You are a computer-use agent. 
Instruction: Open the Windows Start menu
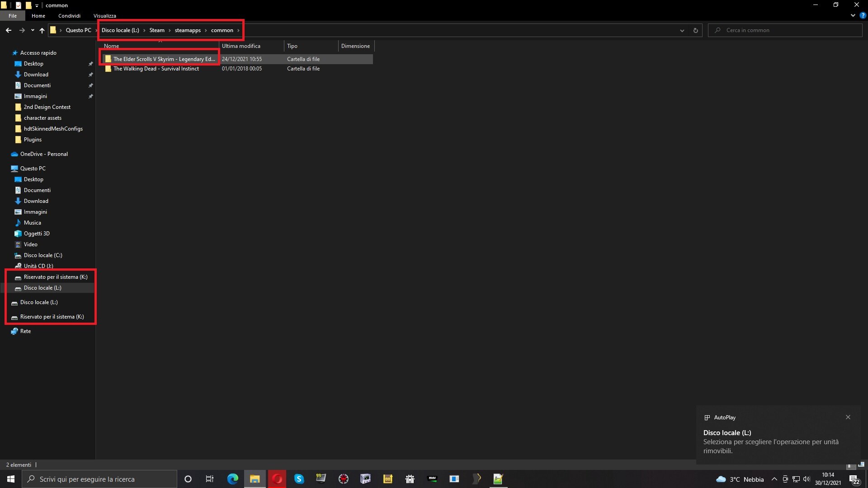pos(11,479)
